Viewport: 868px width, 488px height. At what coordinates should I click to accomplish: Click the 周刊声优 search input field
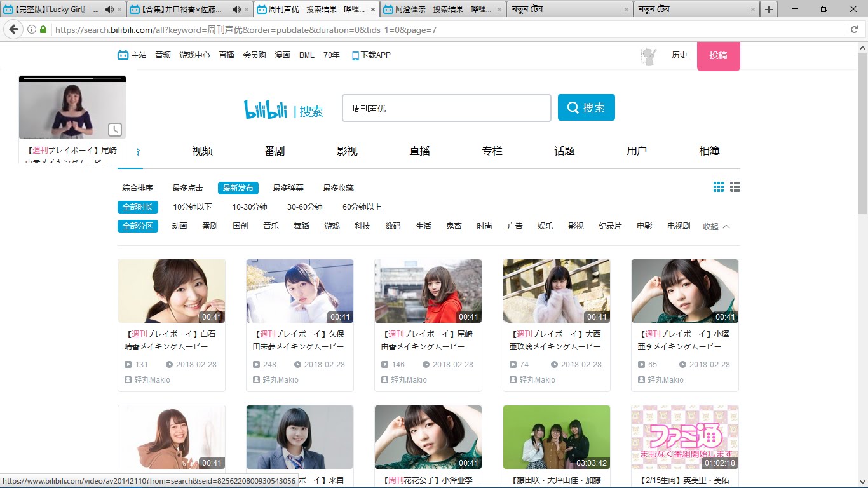tap(446, 108)
